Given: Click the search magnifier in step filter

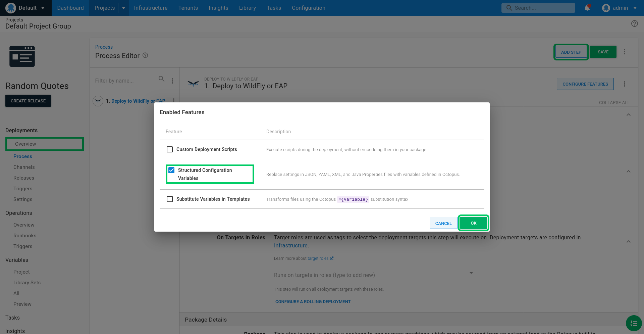Looking at the screenshot, I should pos(161,79).
